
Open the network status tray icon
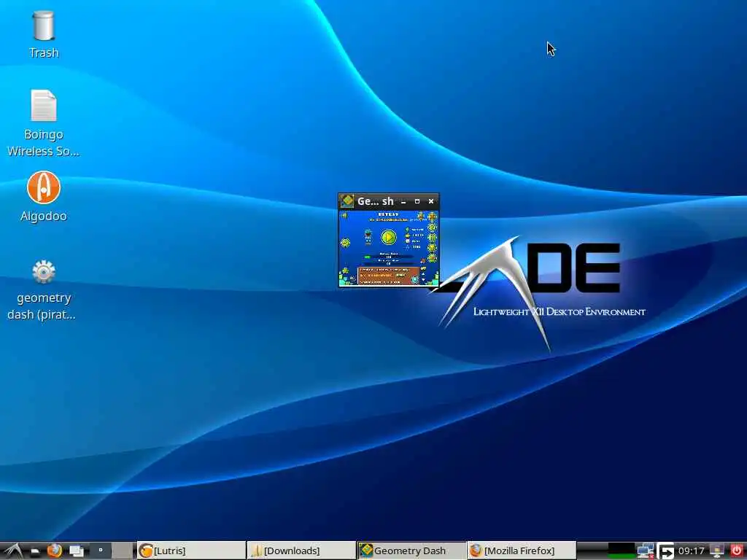click(x=646, y=551)
